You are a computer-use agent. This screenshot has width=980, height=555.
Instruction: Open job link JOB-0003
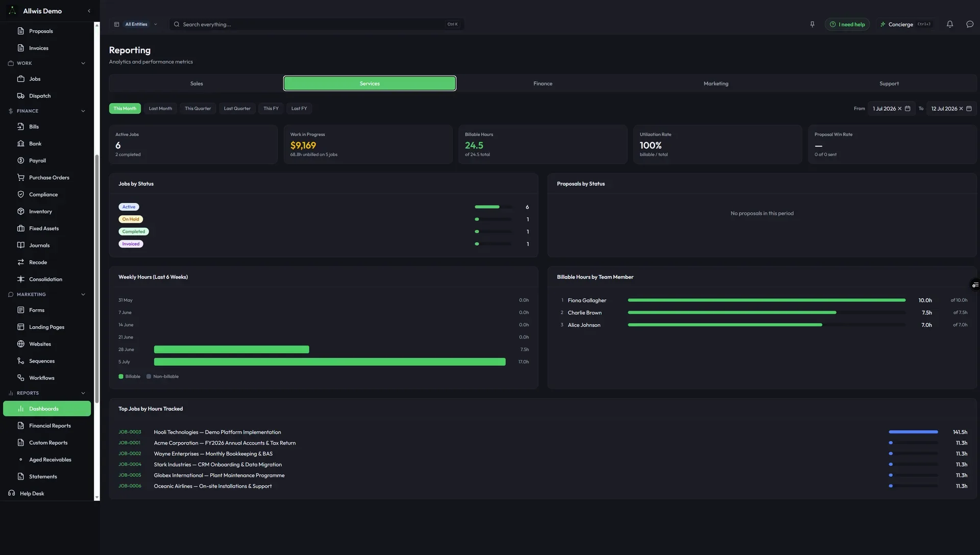(130, 432)
